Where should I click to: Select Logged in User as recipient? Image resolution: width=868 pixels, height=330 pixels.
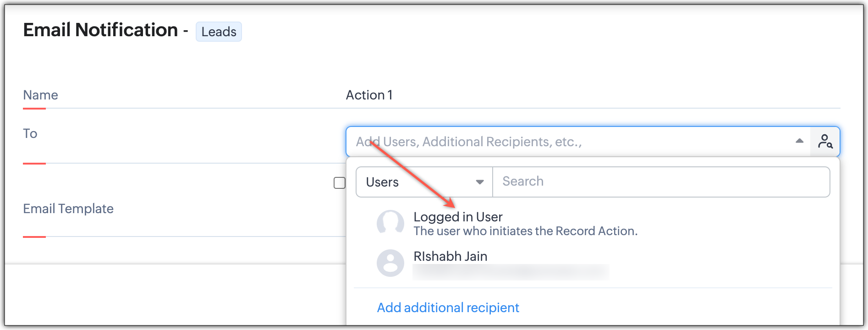pyautogui.click(x=458, y=217)
